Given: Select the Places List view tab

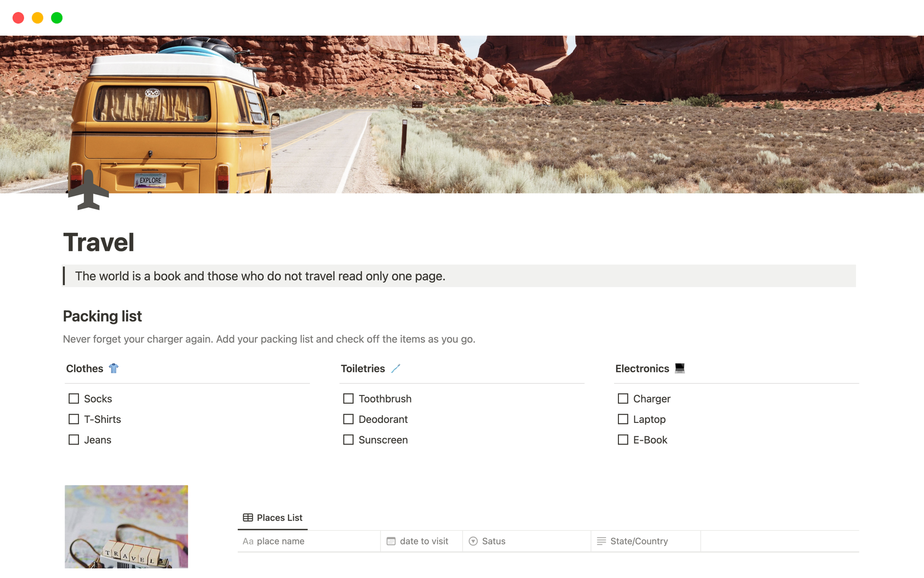Looking at the screenshot, I should point(273,518).
